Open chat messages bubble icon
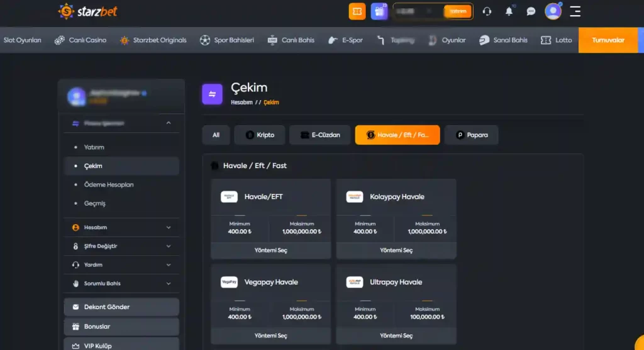Image resolution: width=644 pixels, height=350 pixels. tap(531, 11)
